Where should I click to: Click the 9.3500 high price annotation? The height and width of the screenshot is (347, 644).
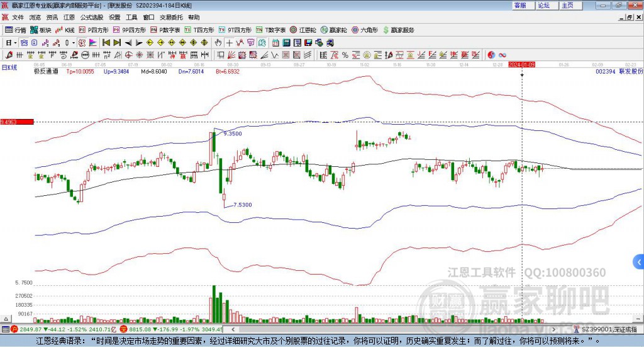(233, 134)
